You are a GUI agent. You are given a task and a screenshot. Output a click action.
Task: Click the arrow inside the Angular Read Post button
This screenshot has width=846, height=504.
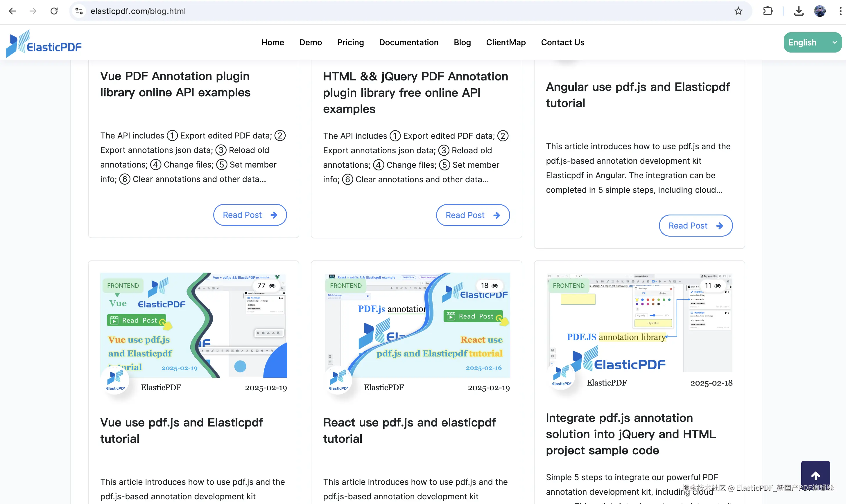tap(720, 226)
